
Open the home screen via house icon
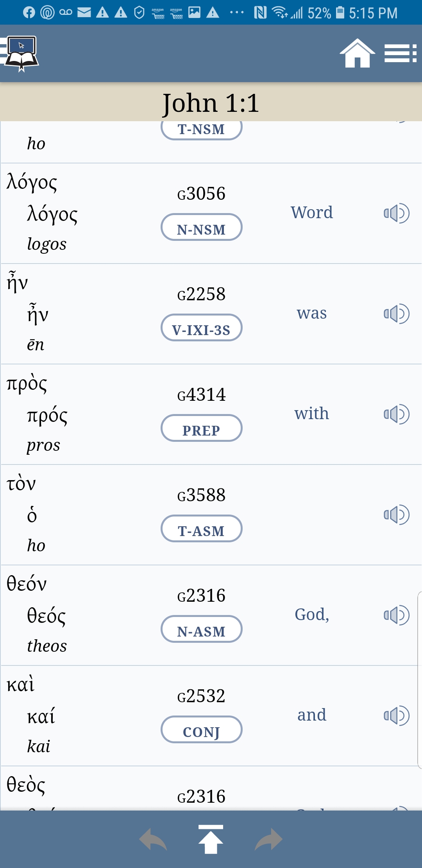click(357, 54)
